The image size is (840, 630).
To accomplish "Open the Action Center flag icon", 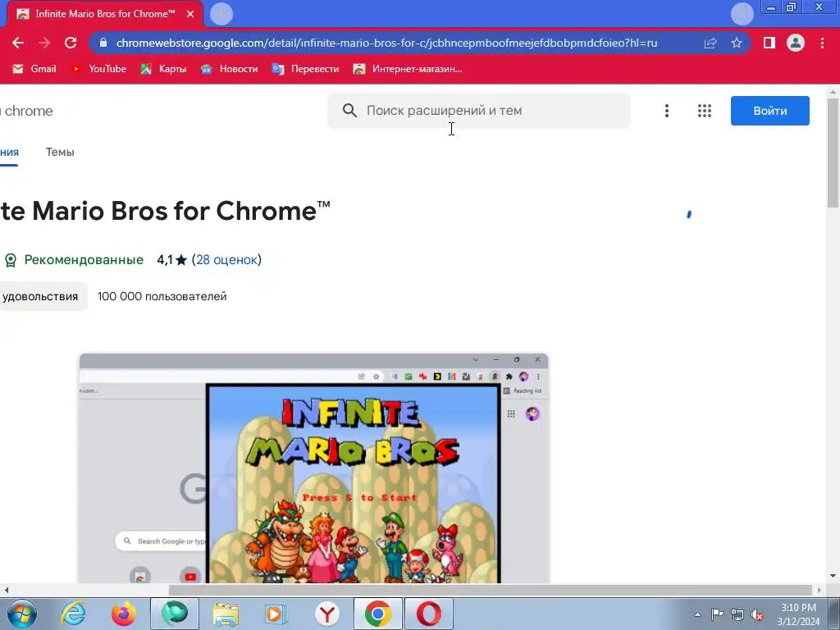I will (x=717, y=614).
